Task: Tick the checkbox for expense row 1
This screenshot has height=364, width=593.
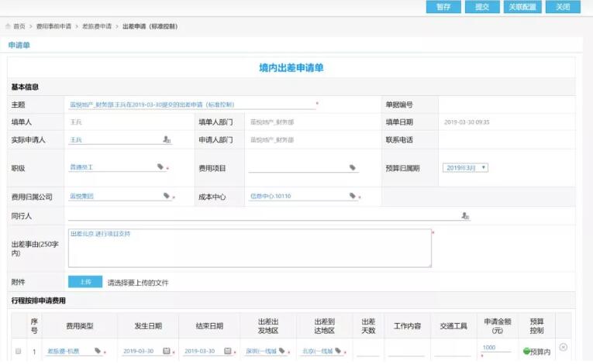Action: [18, 351]
